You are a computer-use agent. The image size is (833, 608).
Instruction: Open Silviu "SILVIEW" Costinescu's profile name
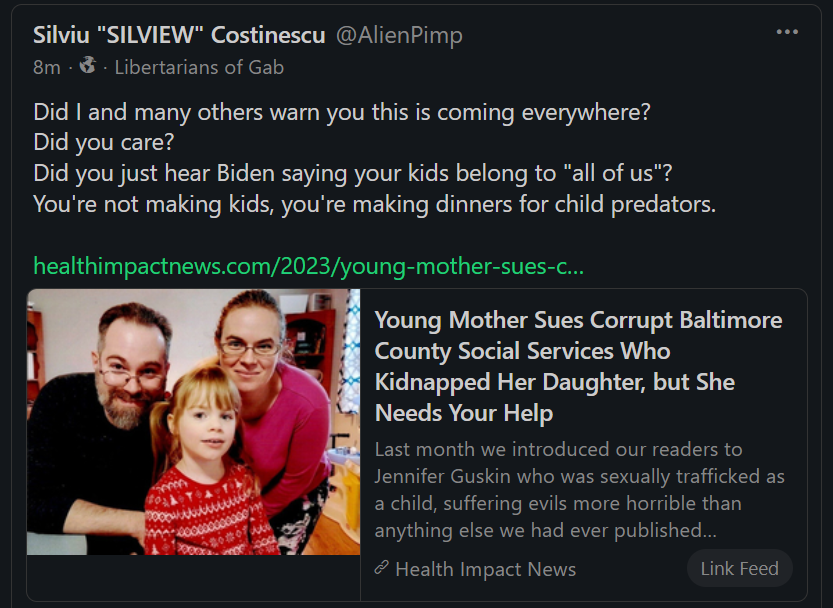point(179,35)
